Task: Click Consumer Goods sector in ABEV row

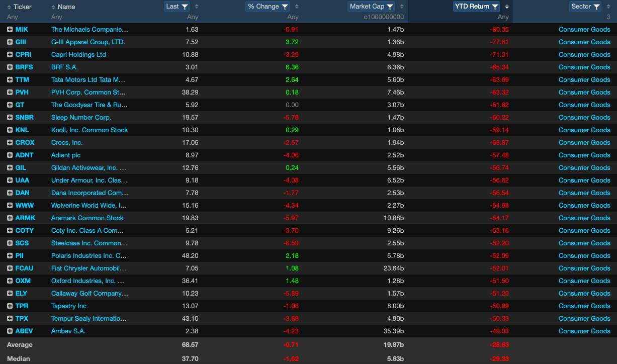Action: click(x=584, y=331)
